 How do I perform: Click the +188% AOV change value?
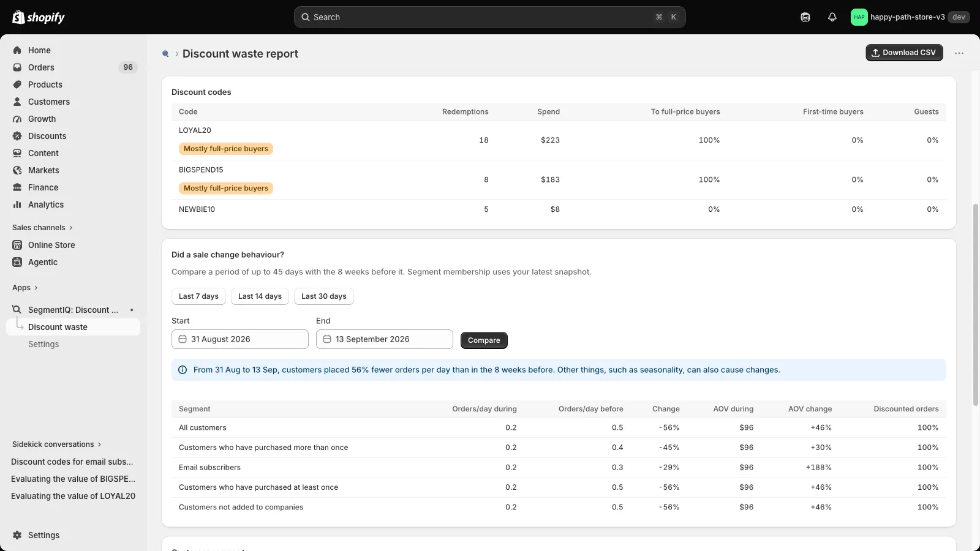pyautogui.click(x=819, y=467)
